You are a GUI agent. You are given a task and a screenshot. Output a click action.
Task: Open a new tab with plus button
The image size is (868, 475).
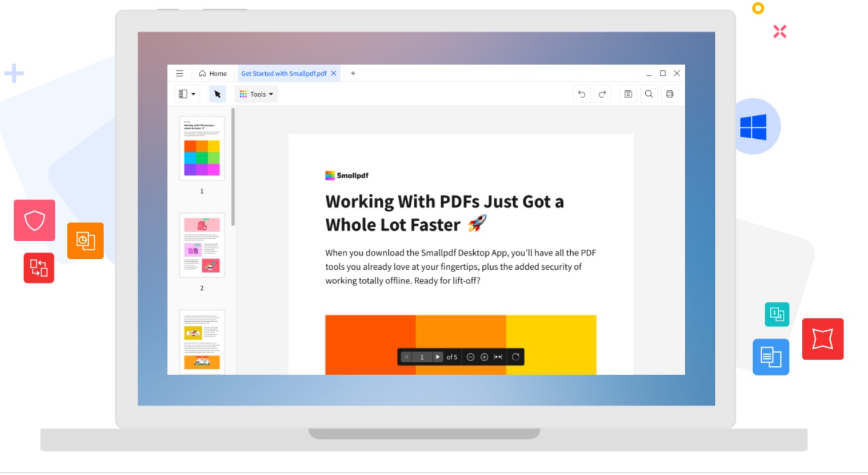(353, 73)
